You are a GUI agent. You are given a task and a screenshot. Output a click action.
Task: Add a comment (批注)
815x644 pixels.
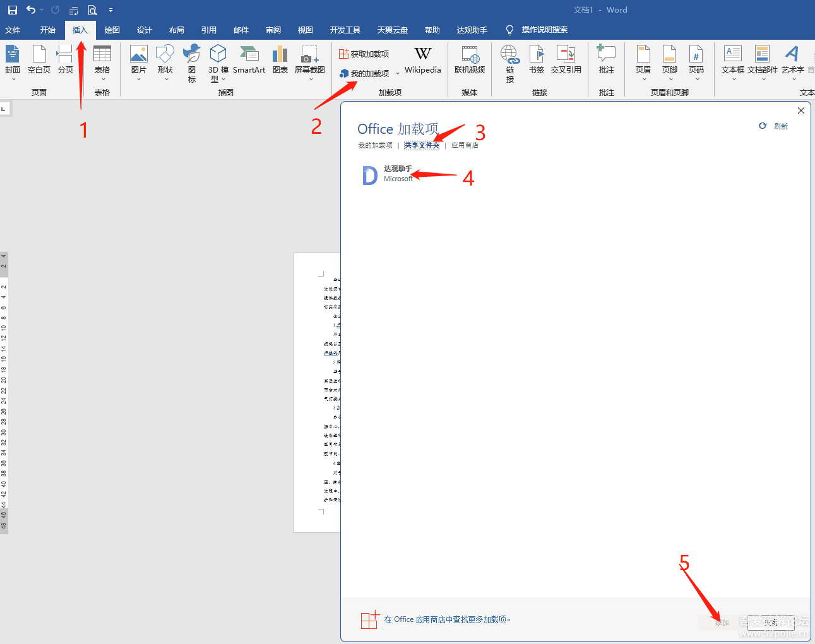pyautogui.click(x=607, y=60)
